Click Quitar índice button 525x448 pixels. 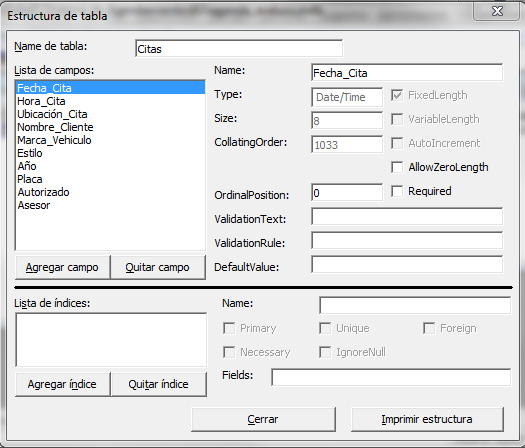click(158, 384)
